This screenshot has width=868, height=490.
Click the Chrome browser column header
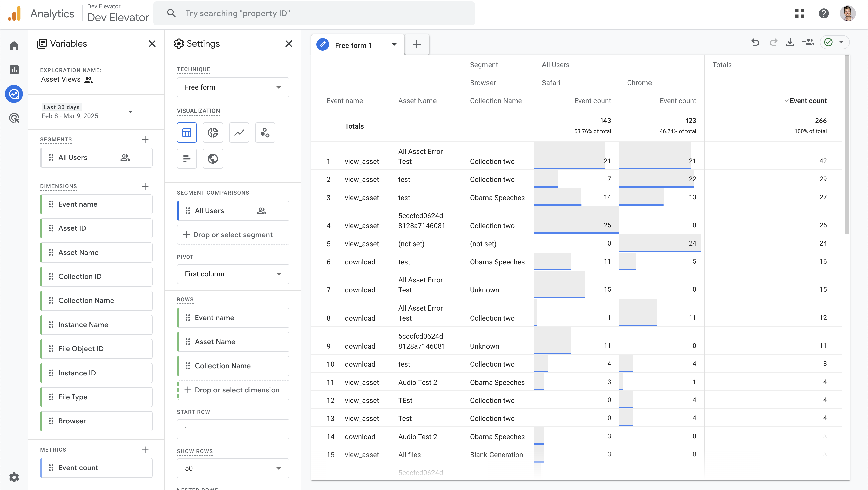point(639,83)
